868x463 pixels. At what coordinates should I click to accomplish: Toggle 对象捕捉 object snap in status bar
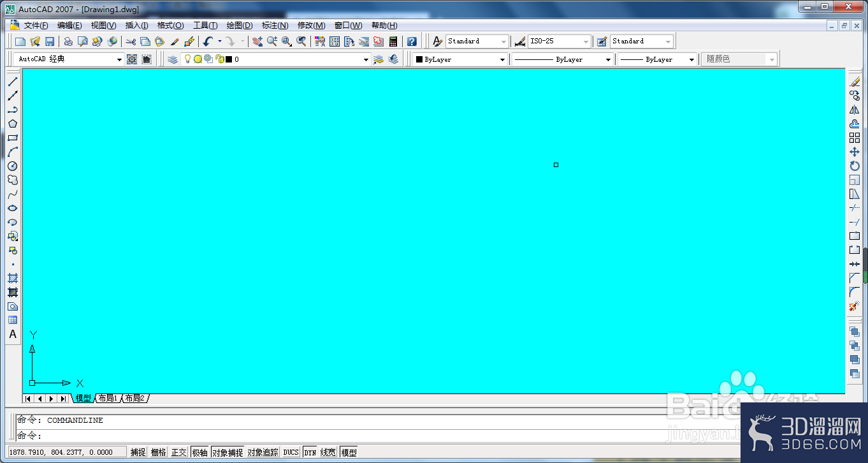[x=228, y=452]
